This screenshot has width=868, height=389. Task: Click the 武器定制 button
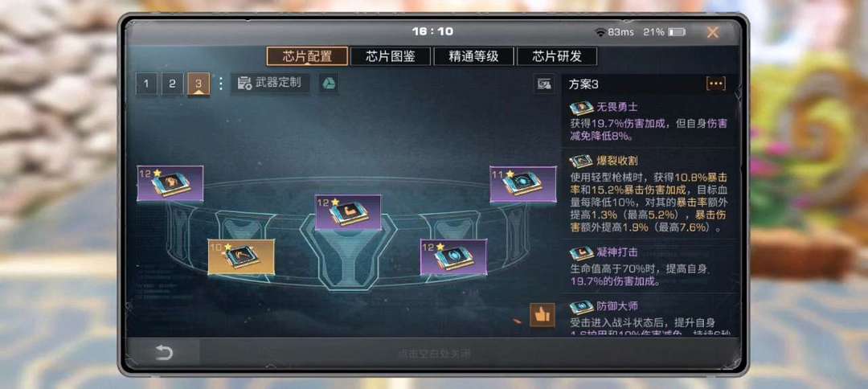pos(269,83)
